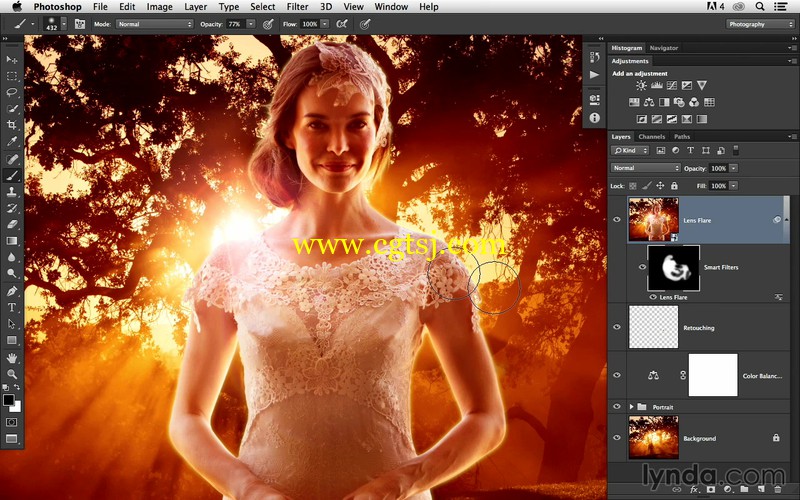Switch to the Navigator tab
This screenshot has height=500, width=800.
click(663, 47)
